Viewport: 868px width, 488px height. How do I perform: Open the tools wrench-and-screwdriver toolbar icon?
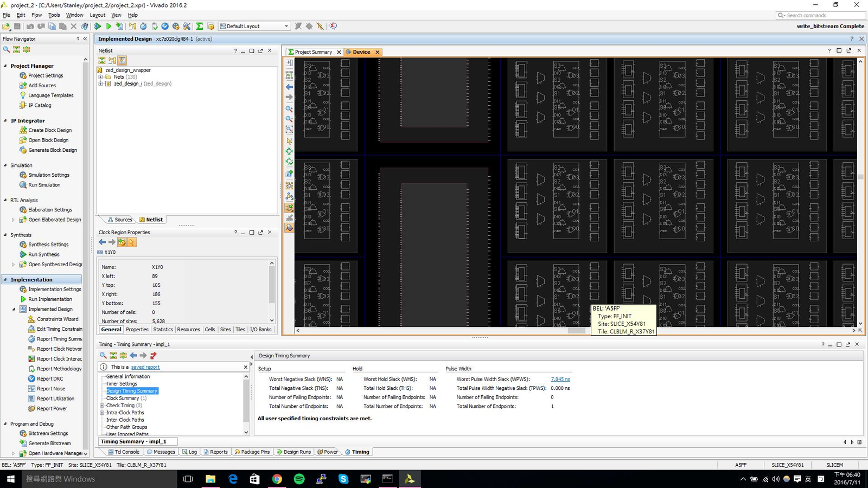[x=187, y=26]
